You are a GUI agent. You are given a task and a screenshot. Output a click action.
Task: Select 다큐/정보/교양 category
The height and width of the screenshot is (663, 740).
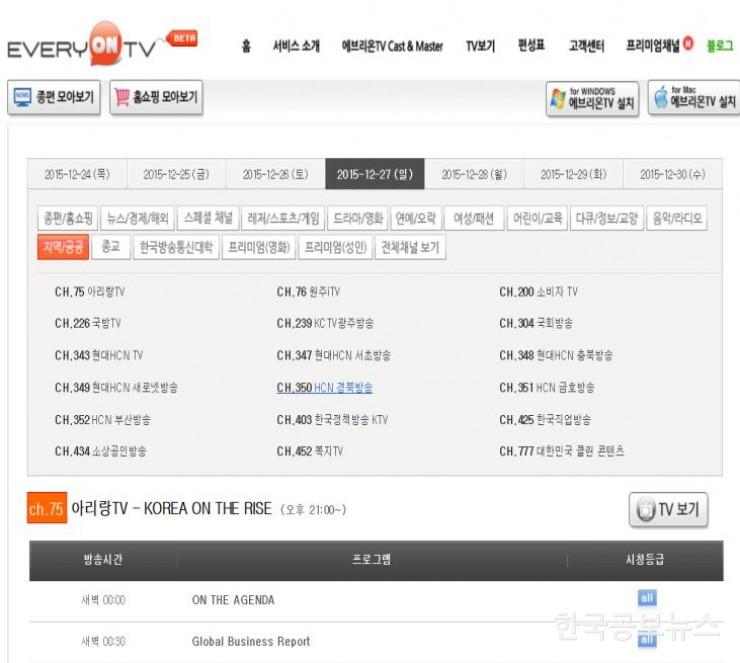(x=606, y=218)
